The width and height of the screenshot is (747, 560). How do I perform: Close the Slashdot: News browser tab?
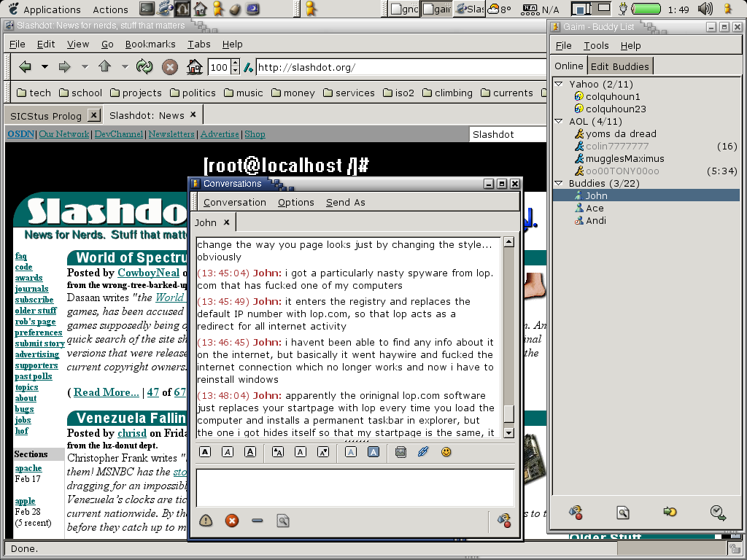pyautogui.click(x=193, y=114)
